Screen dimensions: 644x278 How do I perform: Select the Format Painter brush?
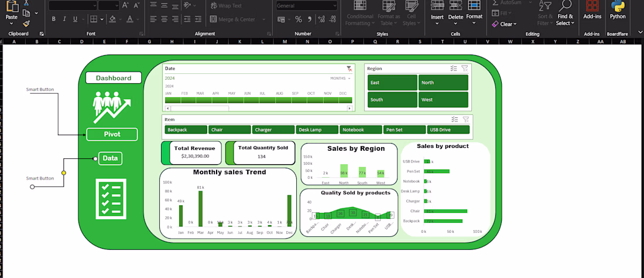click(26, 23)
